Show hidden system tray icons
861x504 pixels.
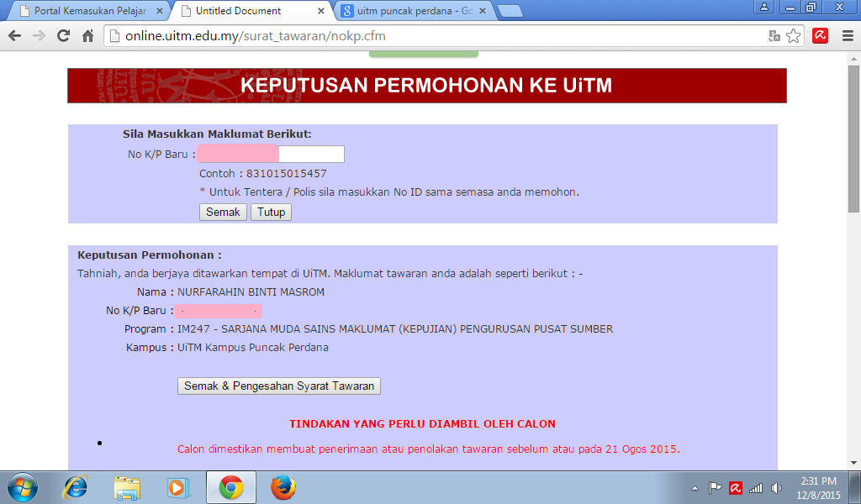[x=695, y=488]
